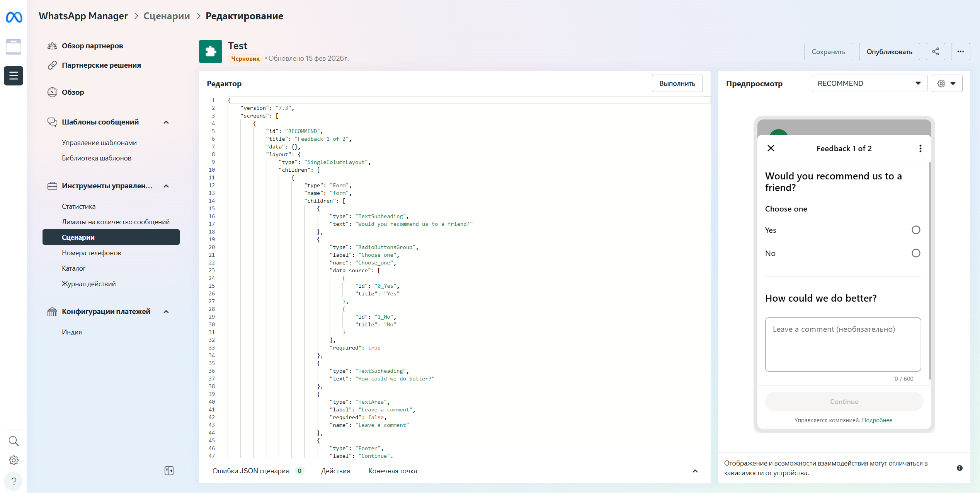This screenshot has width=980, height=493.
Task: Click the search magnifier icon
Action: [x=14, y=441]
